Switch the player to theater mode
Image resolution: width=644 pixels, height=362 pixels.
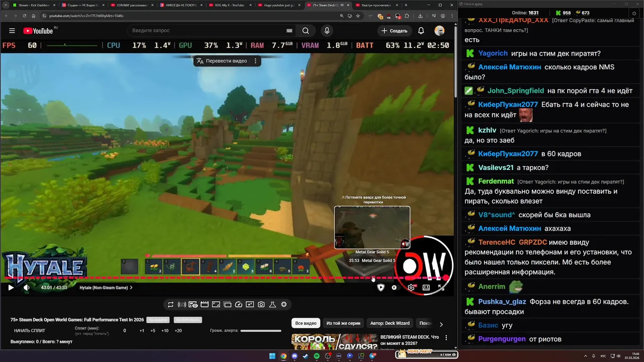[x=426, y=288]
